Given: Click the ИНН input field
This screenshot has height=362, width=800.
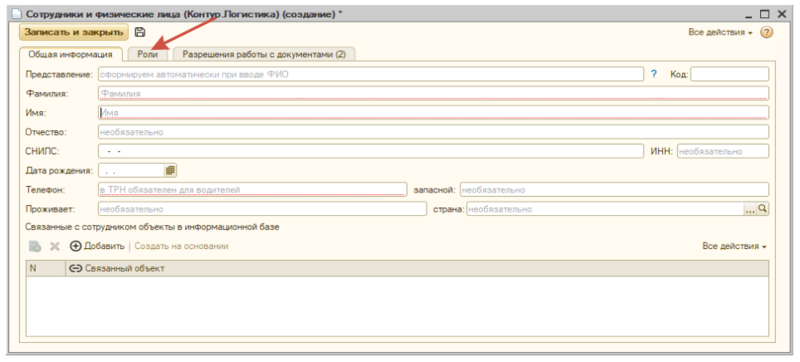Looking at the screenshot, I should click(x=723, y=151).
